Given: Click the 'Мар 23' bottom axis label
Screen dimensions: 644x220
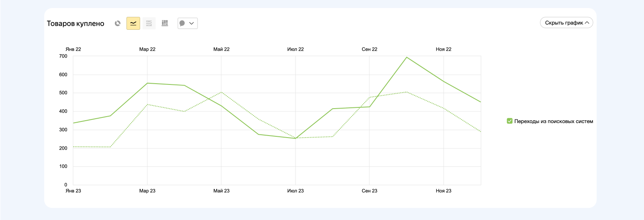Looking at the screenshot, I should 147,191.
